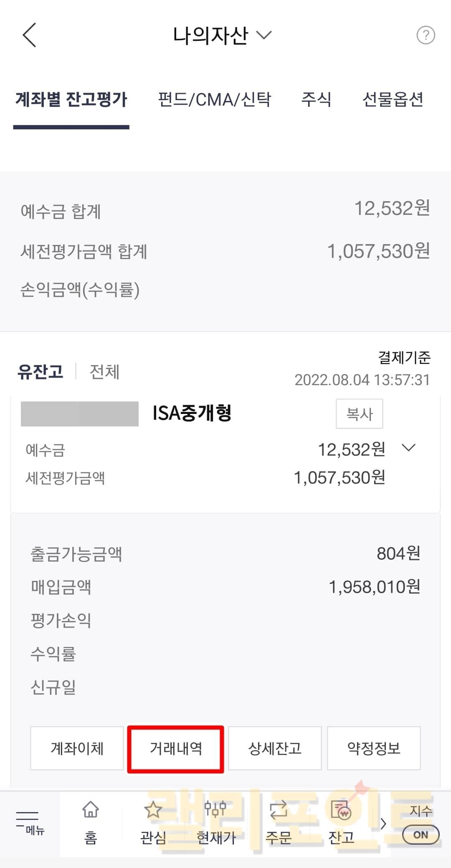Toggle the 지수 ON switch
Viewport: 451px width, 868px height.
coord(421,834)
